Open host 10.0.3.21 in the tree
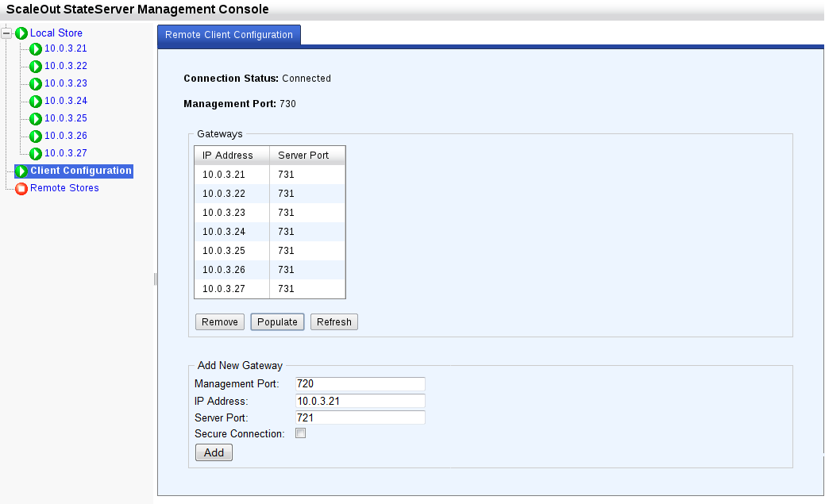Image resolution: width=825 pixels, height=504 pixels. click(66, 48)
